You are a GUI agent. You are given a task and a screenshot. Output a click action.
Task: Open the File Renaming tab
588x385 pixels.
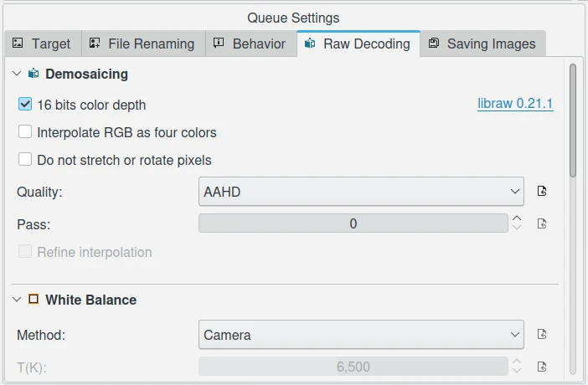[x=142, y=44]
